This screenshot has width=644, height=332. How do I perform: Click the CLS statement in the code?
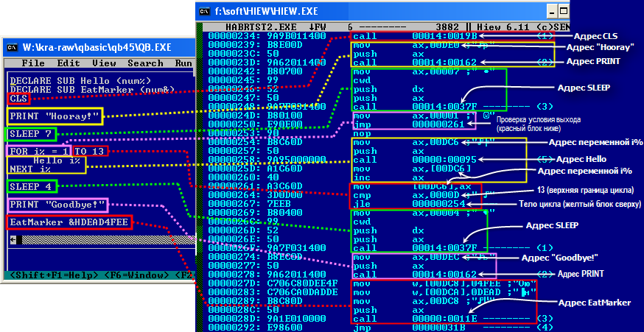tap(18, 98)
